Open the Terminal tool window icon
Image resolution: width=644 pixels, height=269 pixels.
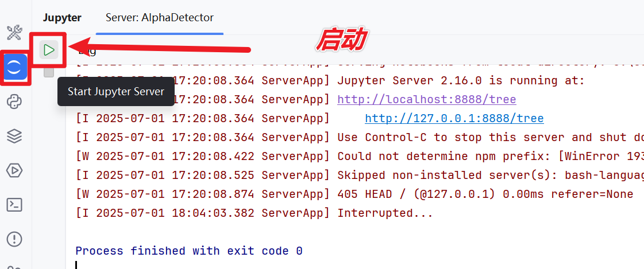coord(15,205)
